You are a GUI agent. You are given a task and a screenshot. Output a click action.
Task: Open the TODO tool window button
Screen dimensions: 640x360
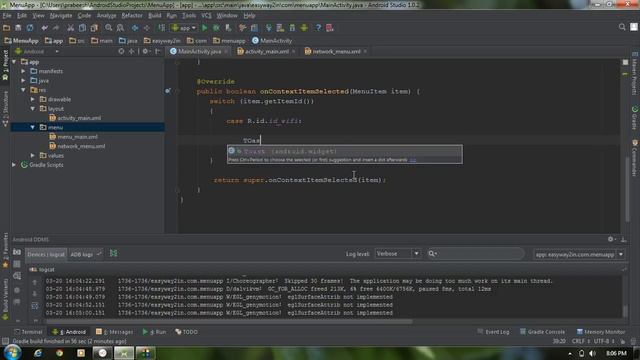[186, 332]
